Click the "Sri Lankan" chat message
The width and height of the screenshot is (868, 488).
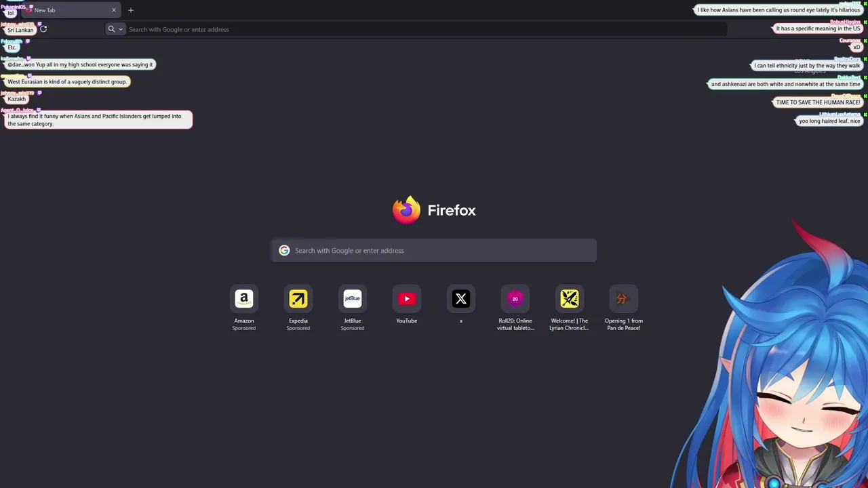(20, 30)
